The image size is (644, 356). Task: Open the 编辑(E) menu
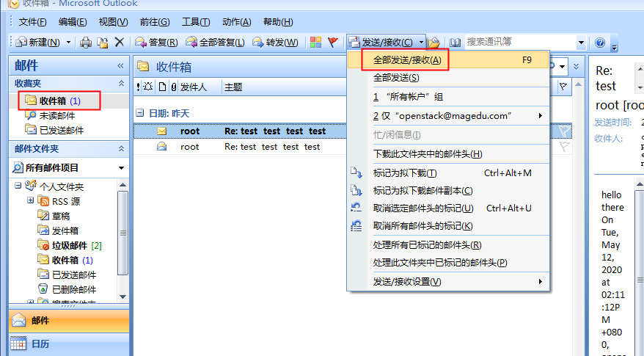click(73, 22)
